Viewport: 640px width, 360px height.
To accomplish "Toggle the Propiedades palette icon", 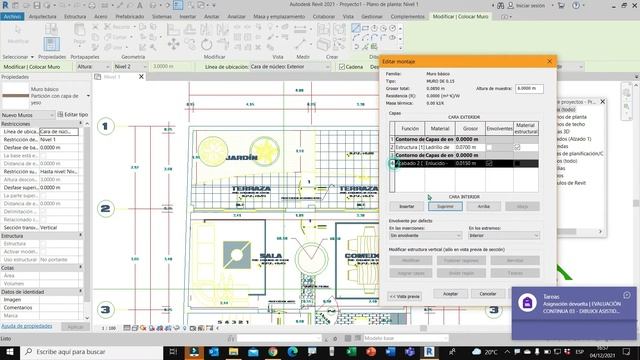I will (x=51, y=44).
